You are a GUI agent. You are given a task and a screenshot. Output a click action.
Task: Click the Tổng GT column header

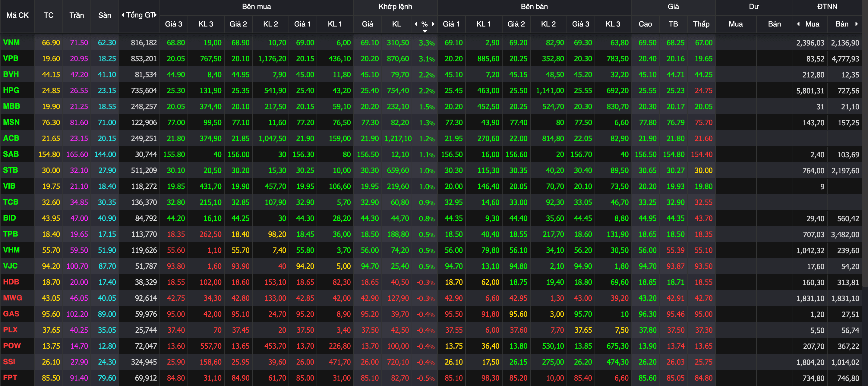140,15
